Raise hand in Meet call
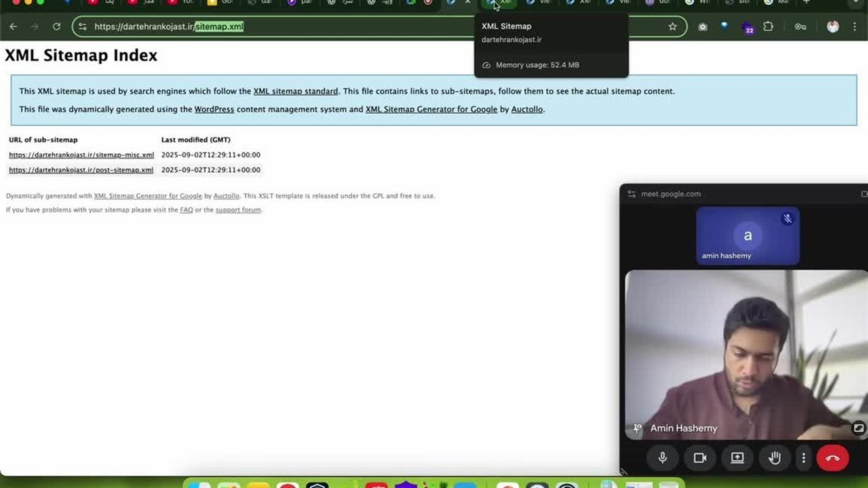The image size is (868, 488). (774, 458)
